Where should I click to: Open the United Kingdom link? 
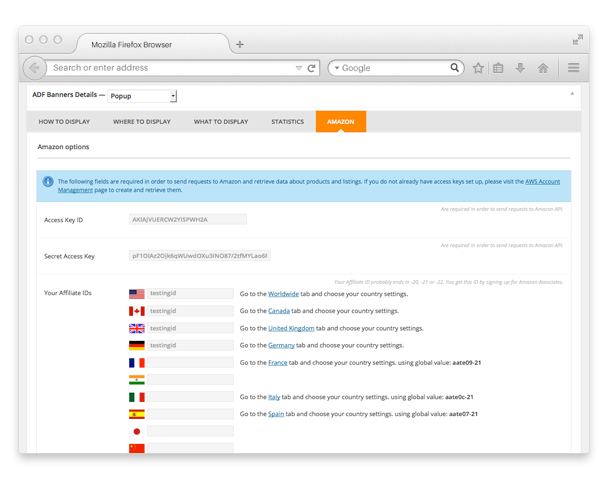tap(291, 328)
